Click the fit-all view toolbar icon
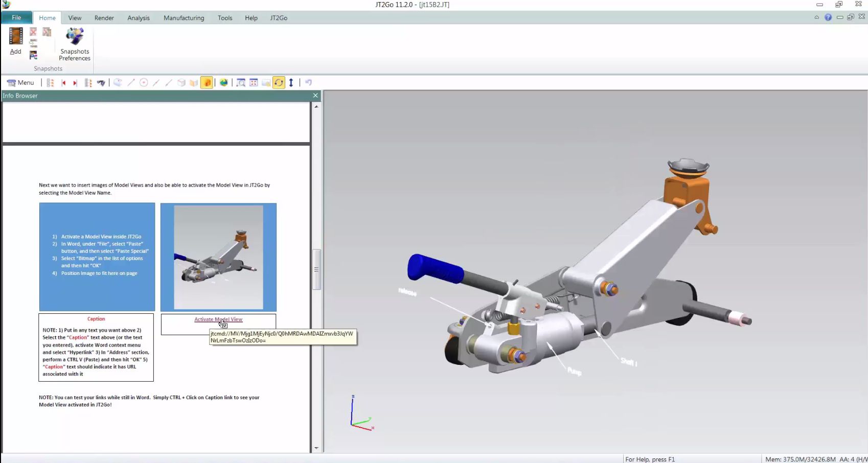Viewport: 868px width, 463px height. (254, 82)
